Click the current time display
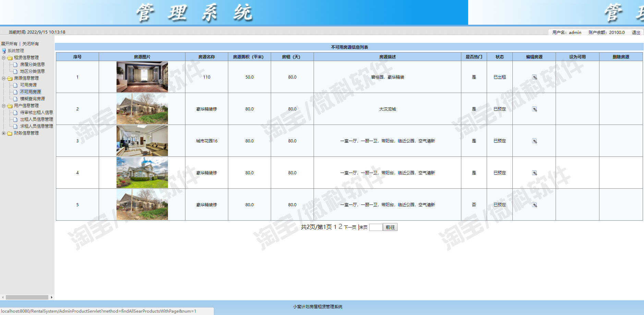 pos(37,32)
